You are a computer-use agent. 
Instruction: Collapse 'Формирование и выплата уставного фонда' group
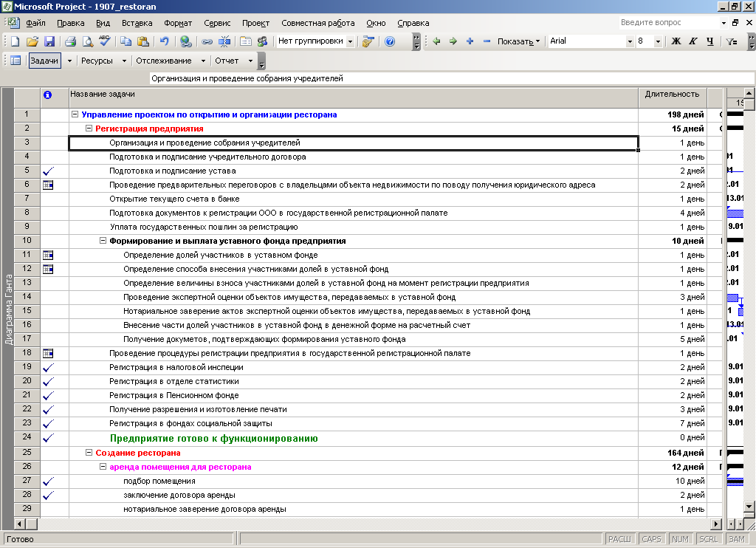[x=103, y=241]
